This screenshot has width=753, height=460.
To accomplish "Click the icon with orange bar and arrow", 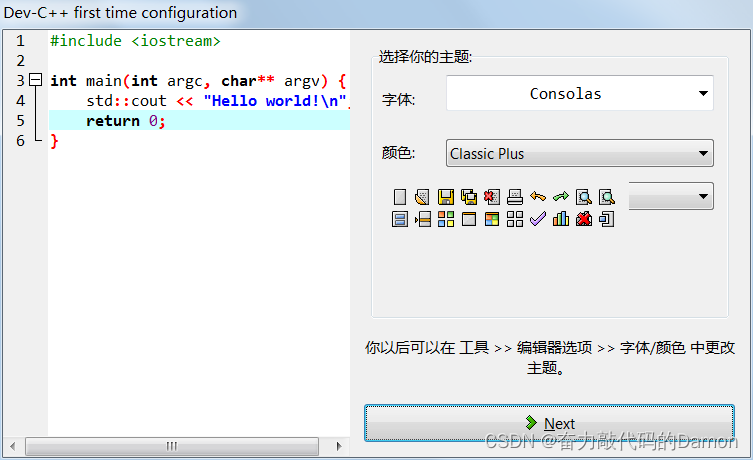I will coord(422,219).
